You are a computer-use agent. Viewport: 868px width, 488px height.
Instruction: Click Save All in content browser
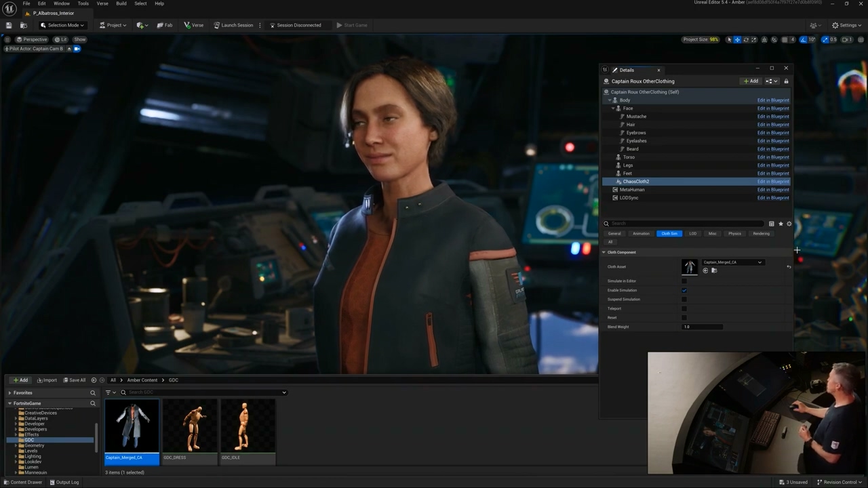pos(74,380)
